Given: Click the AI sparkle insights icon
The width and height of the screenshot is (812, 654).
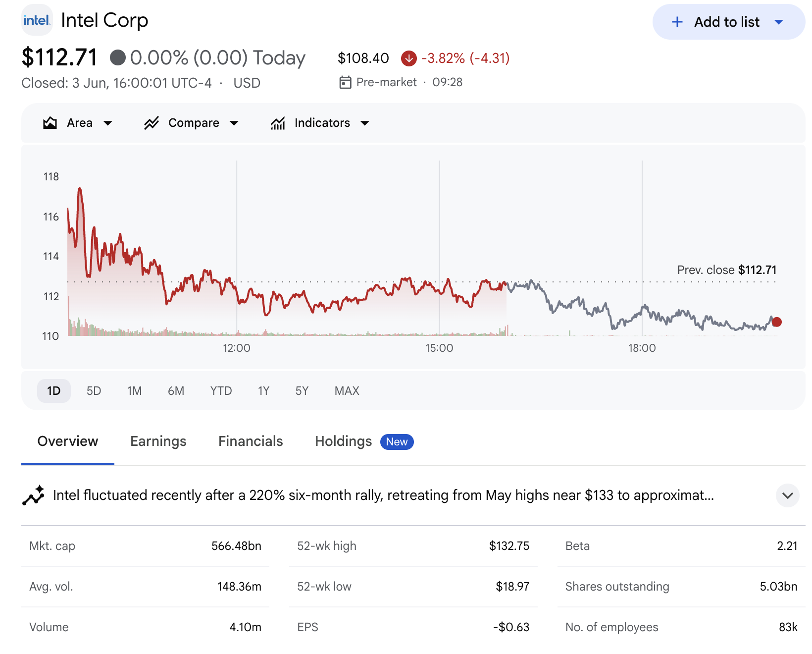Looking at the screenshot, I should [34, 495].
